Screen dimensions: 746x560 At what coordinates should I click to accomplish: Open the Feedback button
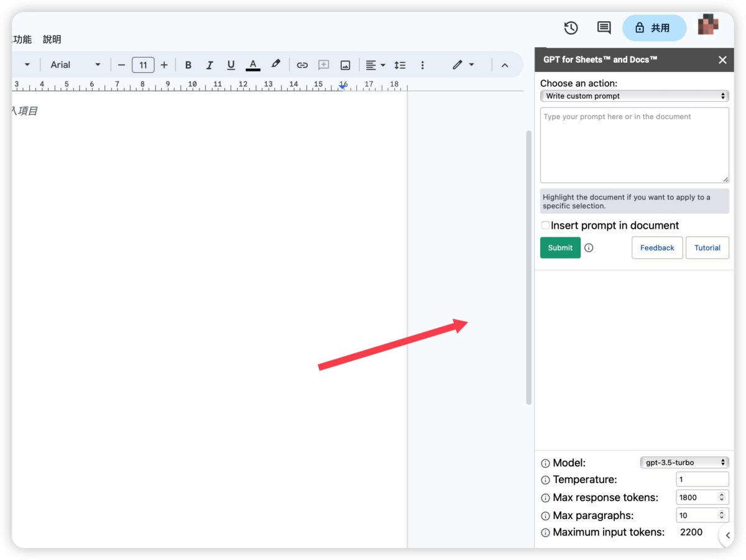click(657, 247)
